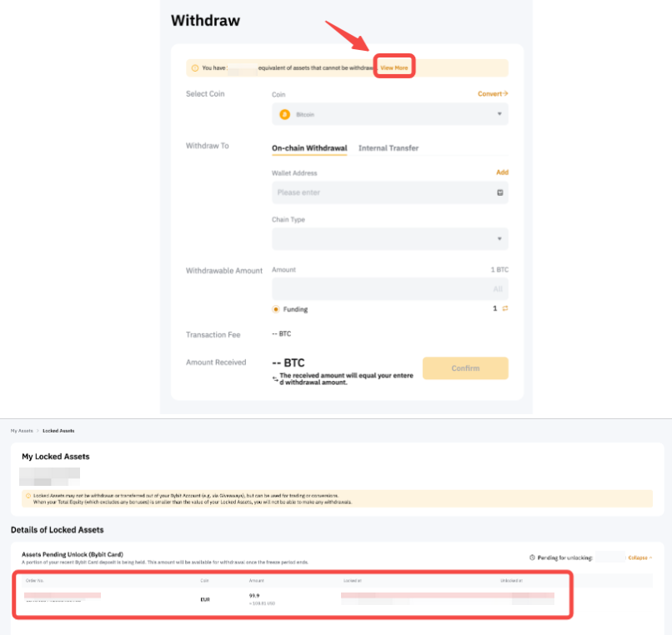Click the orange Bitcoin coin icon

pyautogui.click(x=284, y=114)
